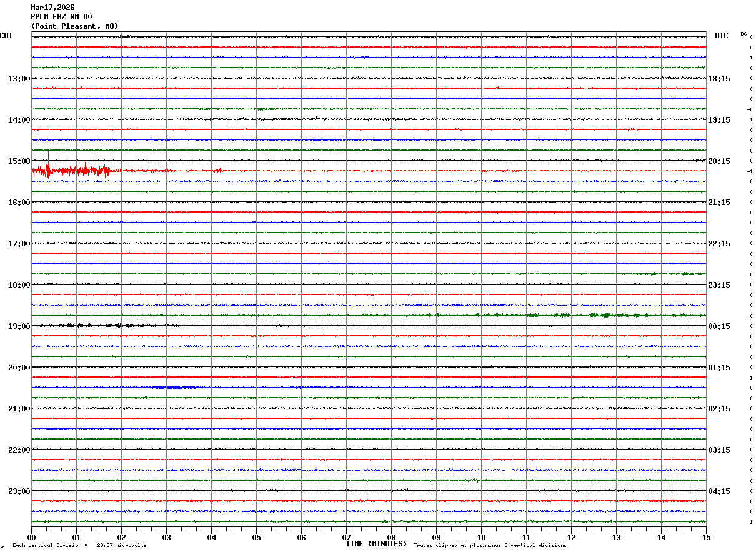Screen dimensions: 756x554
Task: Select the 15:00 CDT row label
Action: 19,161
